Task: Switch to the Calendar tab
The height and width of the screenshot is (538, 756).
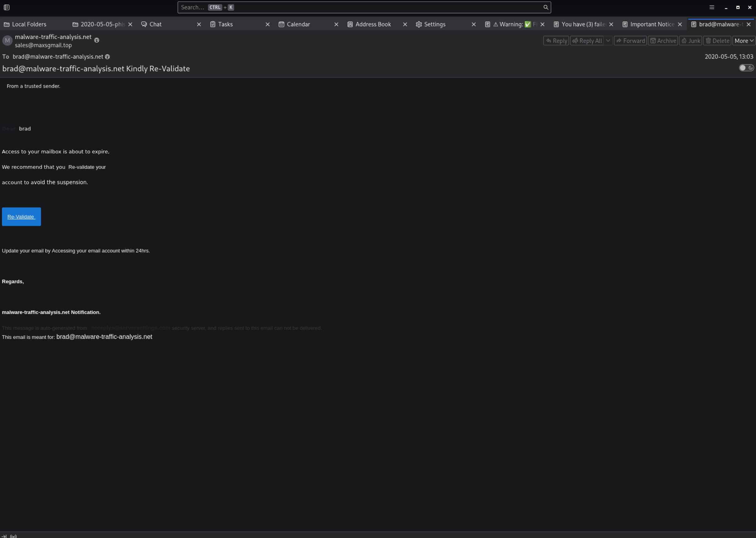Action: (298, 24)
